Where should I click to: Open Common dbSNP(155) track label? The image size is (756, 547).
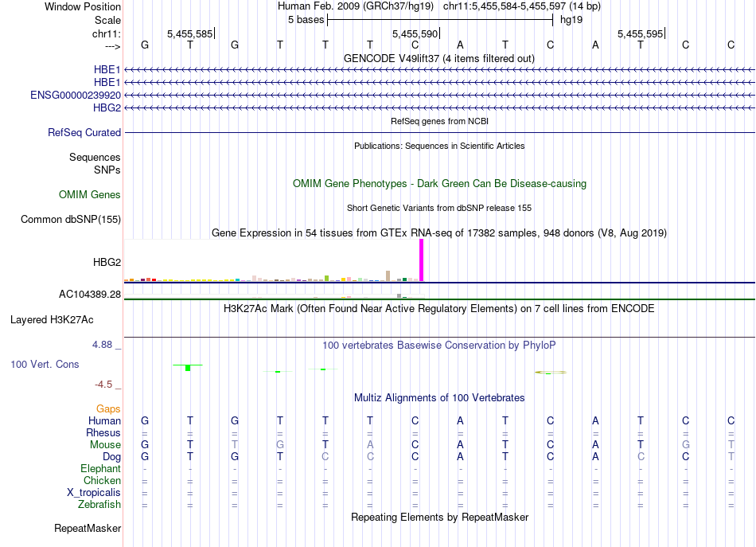tap(71, 220)
